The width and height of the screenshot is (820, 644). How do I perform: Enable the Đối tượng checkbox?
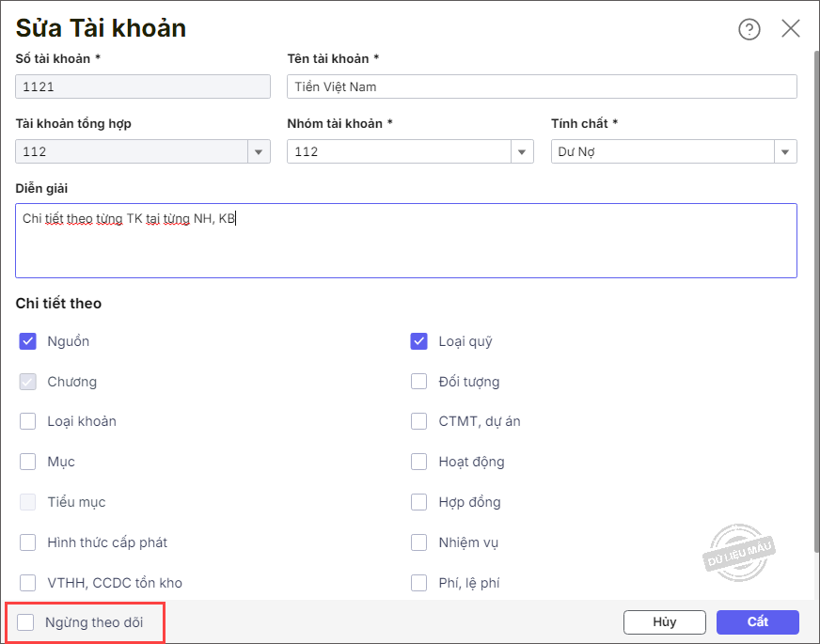pyautogui.click(x=419, y=382)
